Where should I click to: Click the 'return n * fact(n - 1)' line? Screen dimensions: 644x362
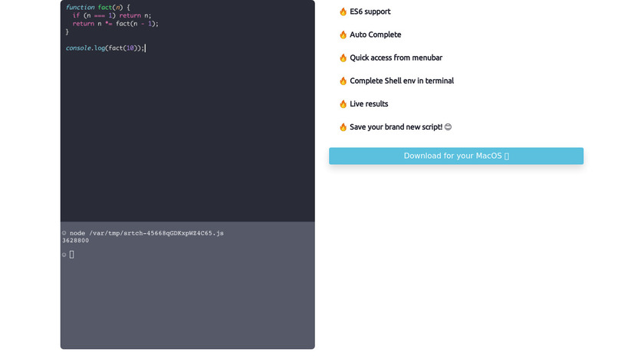click(x=115, y=24)
